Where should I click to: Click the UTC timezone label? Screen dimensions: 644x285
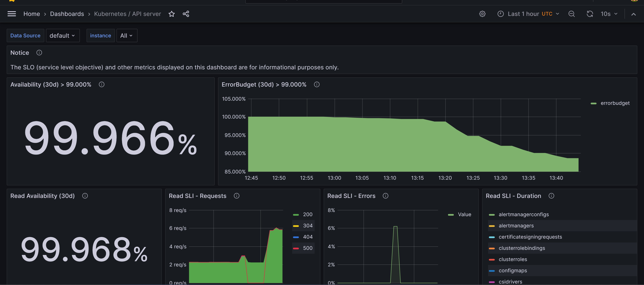(547, 14)
